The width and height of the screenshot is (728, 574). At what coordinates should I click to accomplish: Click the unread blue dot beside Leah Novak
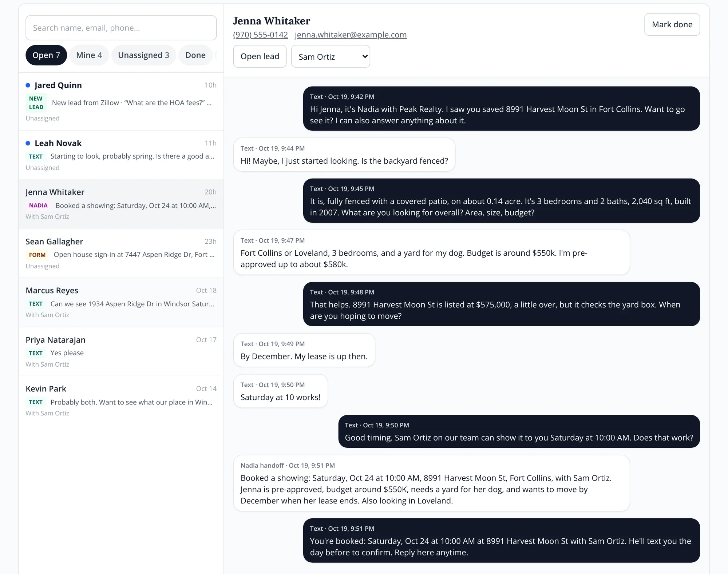pos(28,143)
